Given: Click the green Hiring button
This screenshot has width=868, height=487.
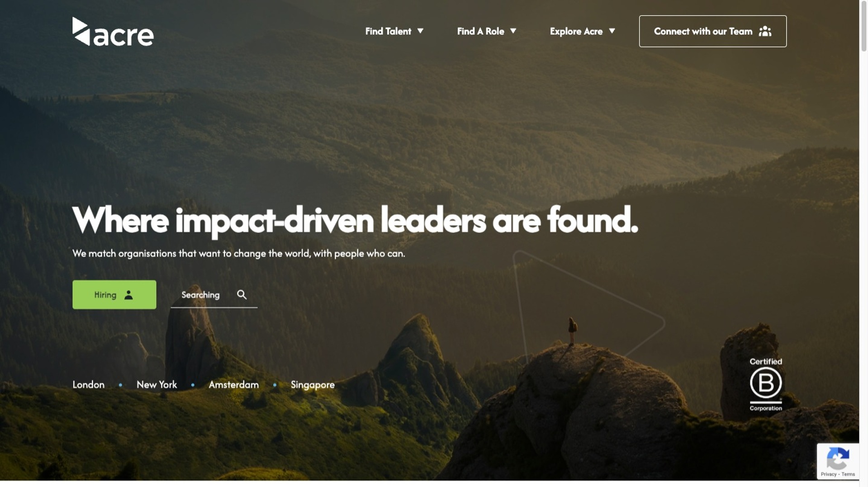Looking at the screenshot, I should (114, 295).
